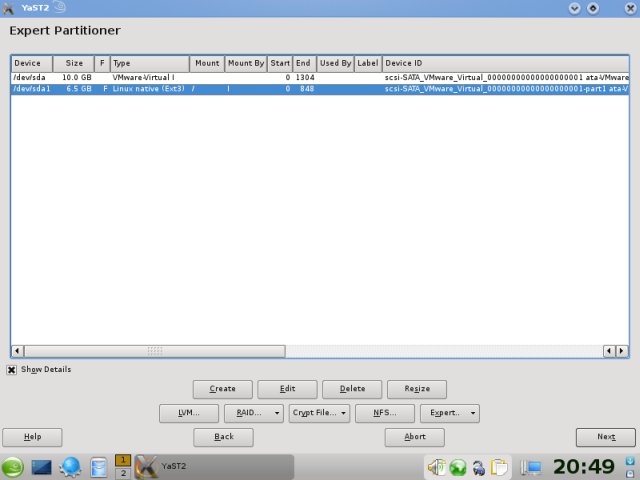
Task: Sort by the Used By column header
Action: tap(336, 63)
